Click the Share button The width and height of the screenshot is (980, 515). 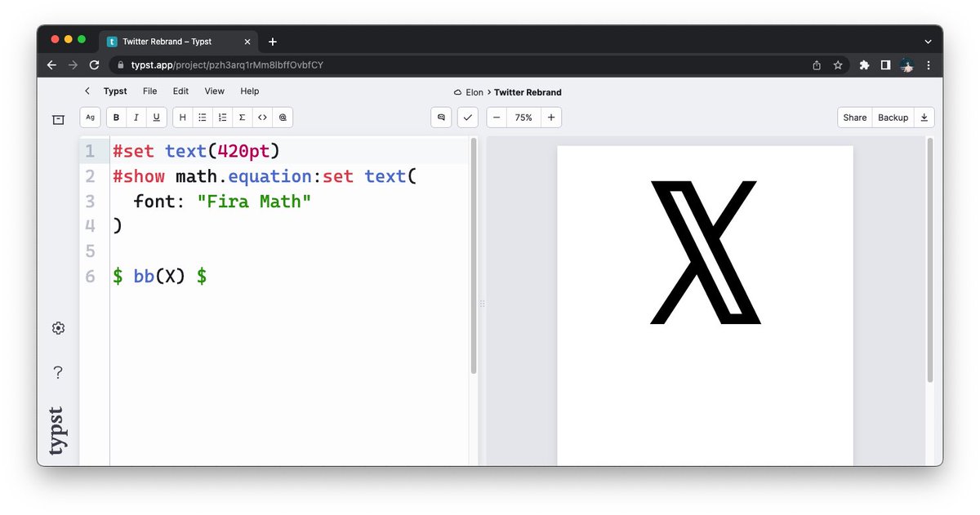tap(854, 118)
